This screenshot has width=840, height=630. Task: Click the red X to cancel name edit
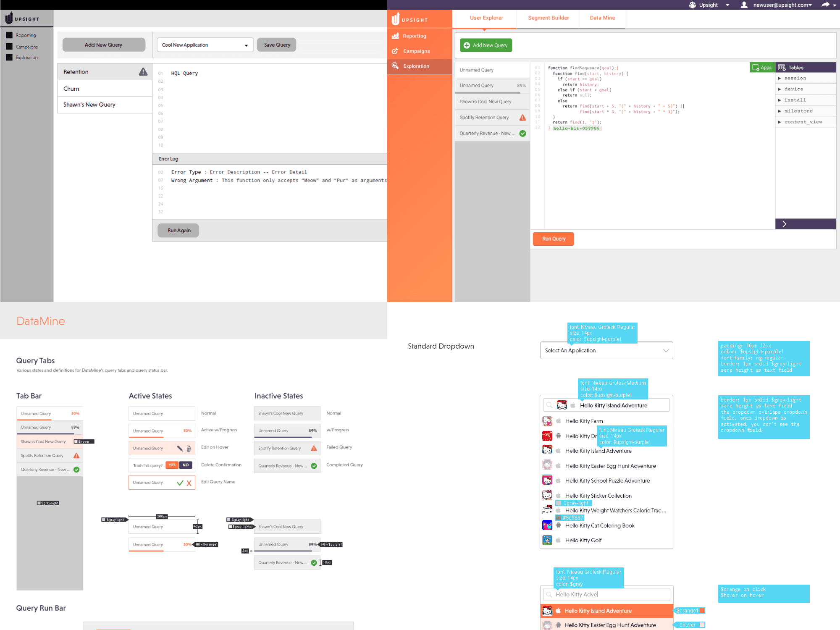(x=189, y=483)
